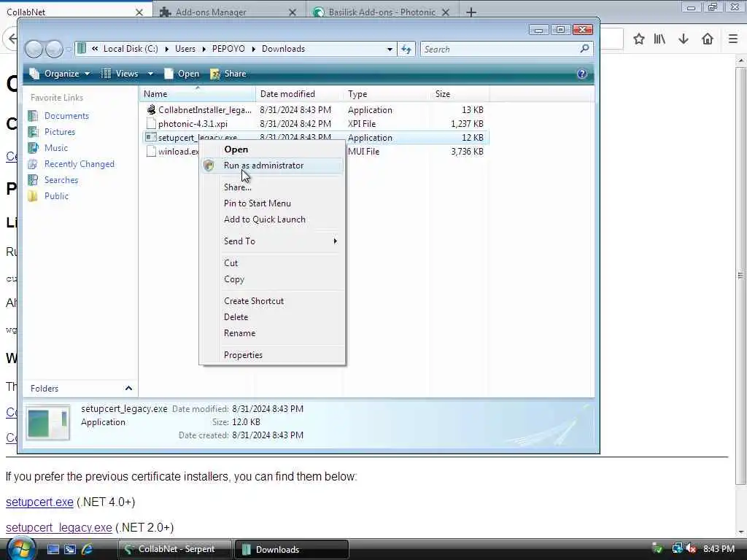Click Show Desktop quick launch icon
Screen dimensions: 747x560
[53, 549]
